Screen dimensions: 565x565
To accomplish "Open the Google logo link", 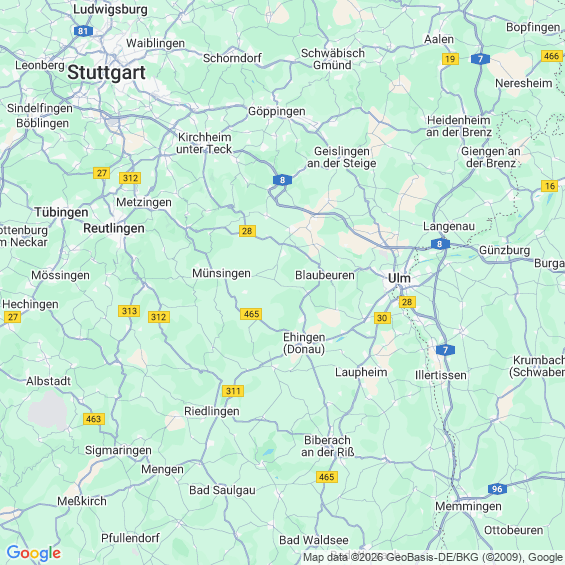I will tap(34, 553).
